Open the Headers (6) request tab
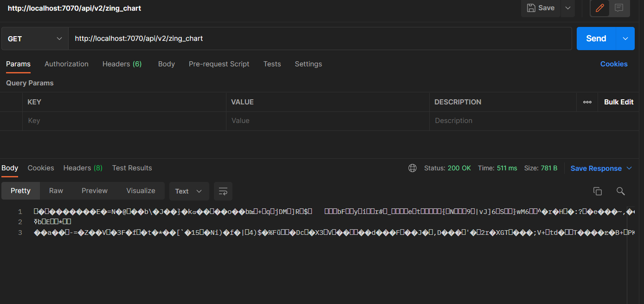 click(x=122, y=64)
